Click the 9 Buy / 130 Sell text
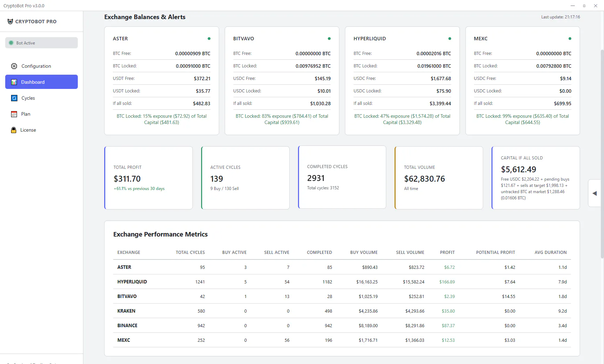 224,189
